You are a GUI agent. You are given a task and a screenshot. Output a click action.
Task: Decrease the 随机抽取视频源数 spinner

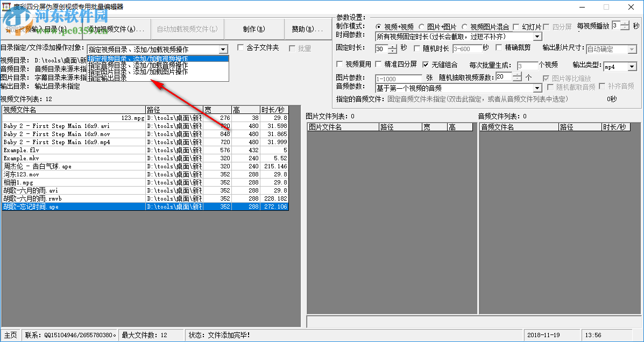click(x=517, y=79)
